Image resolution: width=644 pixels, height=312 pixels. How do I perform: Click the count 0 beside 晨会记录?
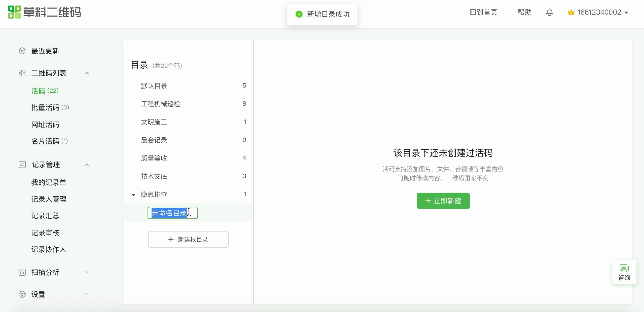click(x=244, y=140)
